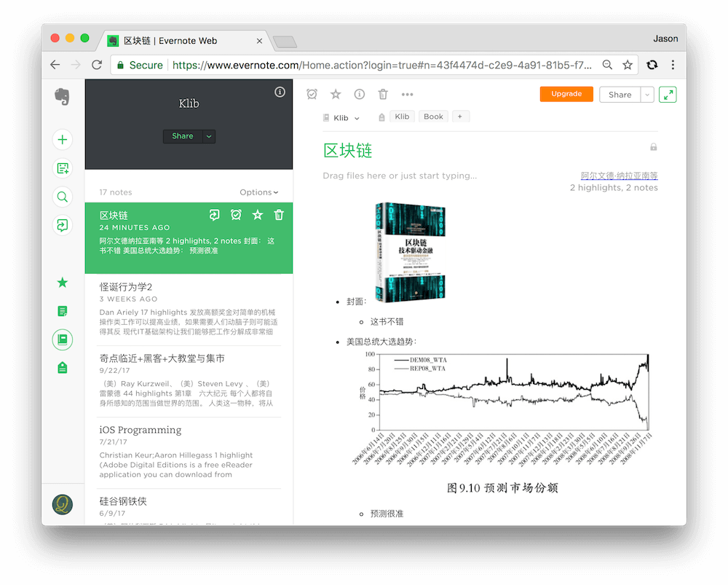The height and width of the screenshot is (585, 728).
Task: Click the browser address bar URL
Action: pyautogui.click(x=381, y=65)
